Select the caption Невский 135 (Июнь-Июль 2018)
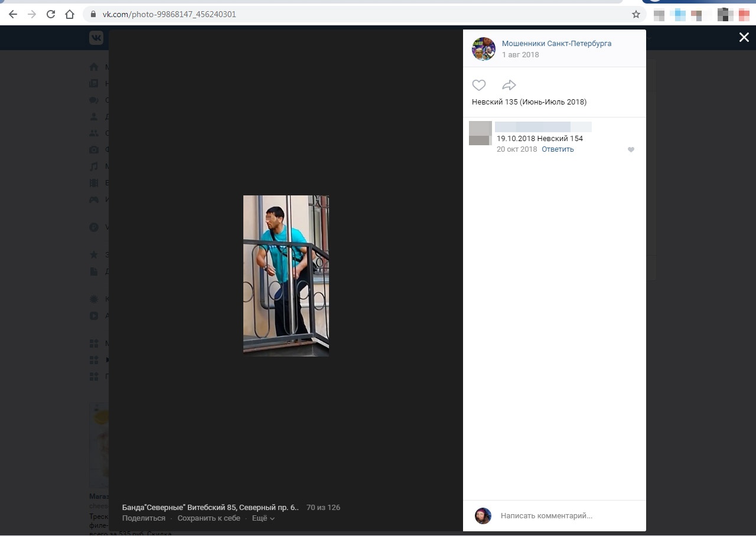The width and height of the screenshot is (756, 536). (529, 102)
